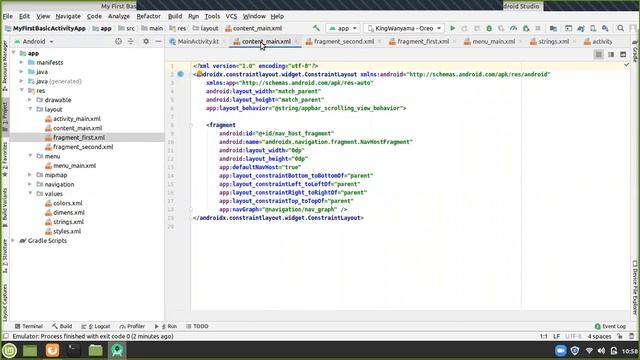This screenshot has width=640, height=360.
Task: Open the VCS menu
Action: click(x=231, y=16)
